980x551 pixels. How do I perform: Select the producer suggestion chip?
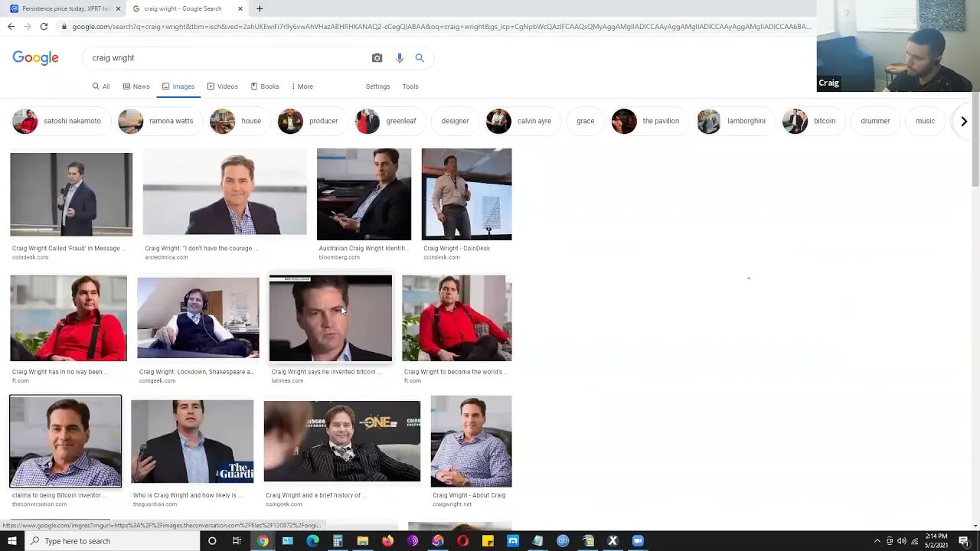[312, 121]
